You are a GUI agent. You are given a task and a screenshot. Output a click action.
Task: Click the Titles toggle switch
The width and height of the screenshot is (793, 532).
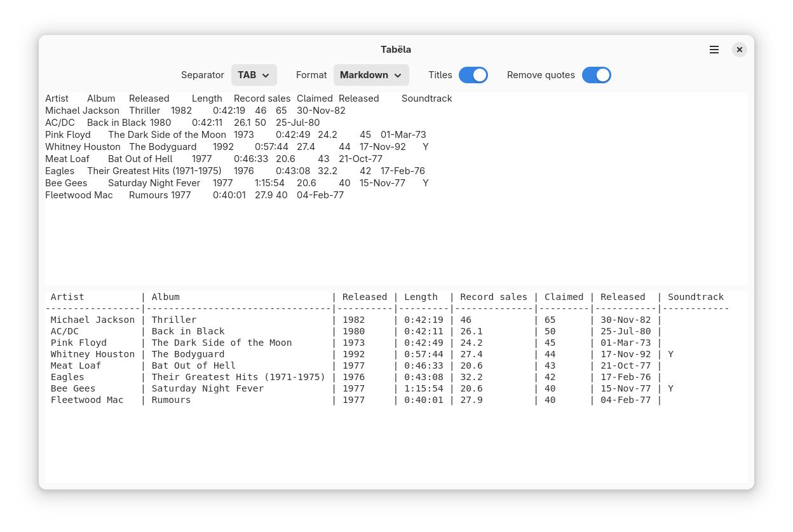click(x=473, y=74)
